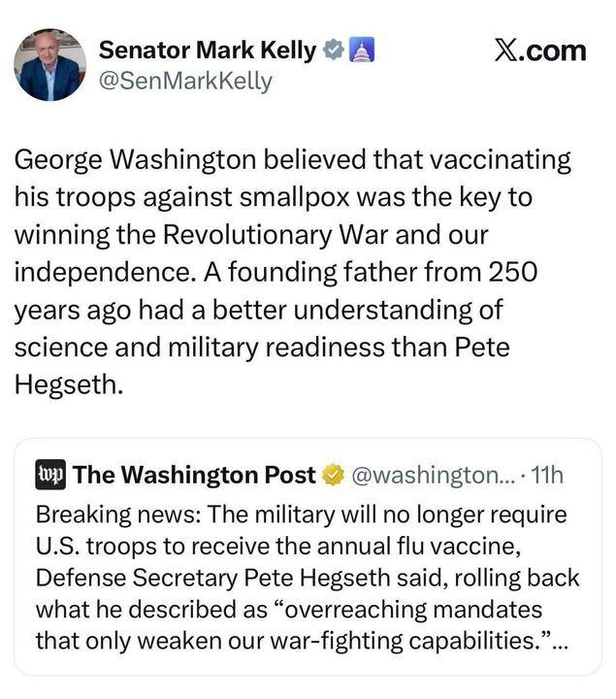Viewport: 616px width, 699px height.
Task: Click the X logo at top right
Action: click(x=506, y=50)
